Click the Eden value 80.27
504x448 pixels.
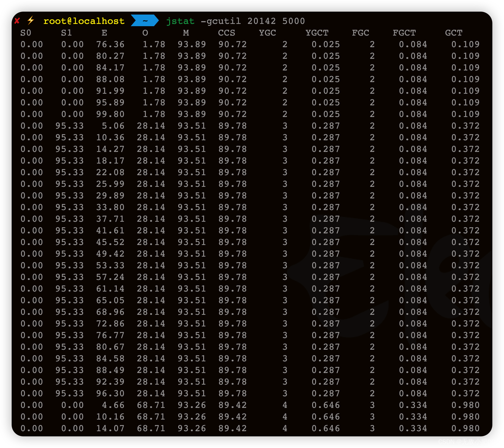[x=110, y=56]
